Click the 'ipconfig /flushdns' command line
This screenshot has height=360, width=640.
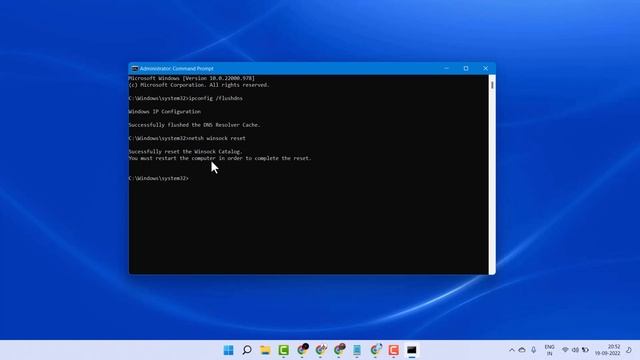(185, 98)
